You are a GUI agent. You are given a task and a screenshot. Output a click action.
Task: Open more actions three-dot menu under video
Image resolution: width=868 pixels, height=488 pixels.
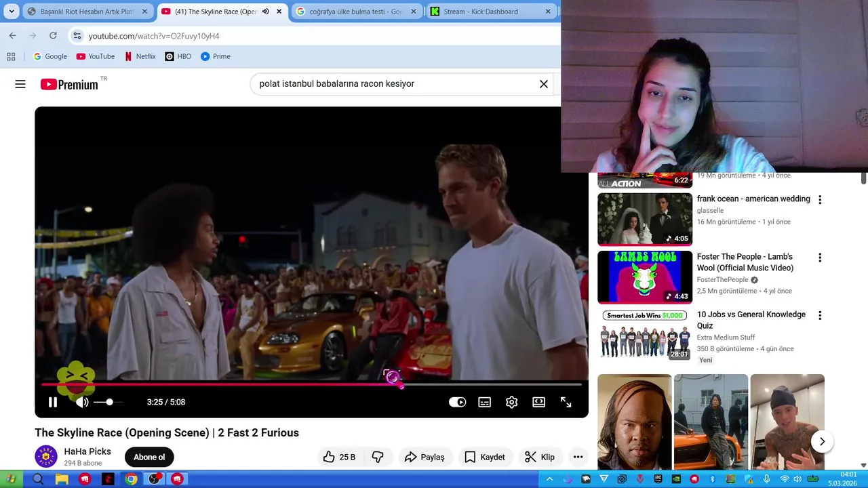578,457
